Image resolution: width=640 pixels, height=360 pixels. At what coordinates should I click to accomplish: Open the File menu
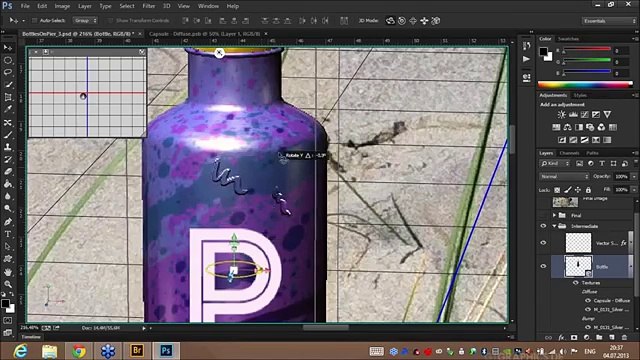coord(25,6)
